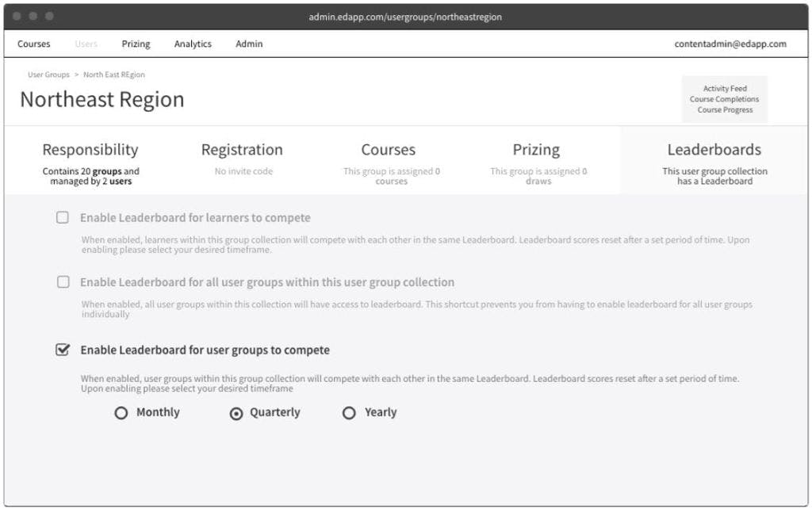Image resolution: width=812 pixels, height=509 pixels.
Task: Open the Courses menu
Action: 33,44
